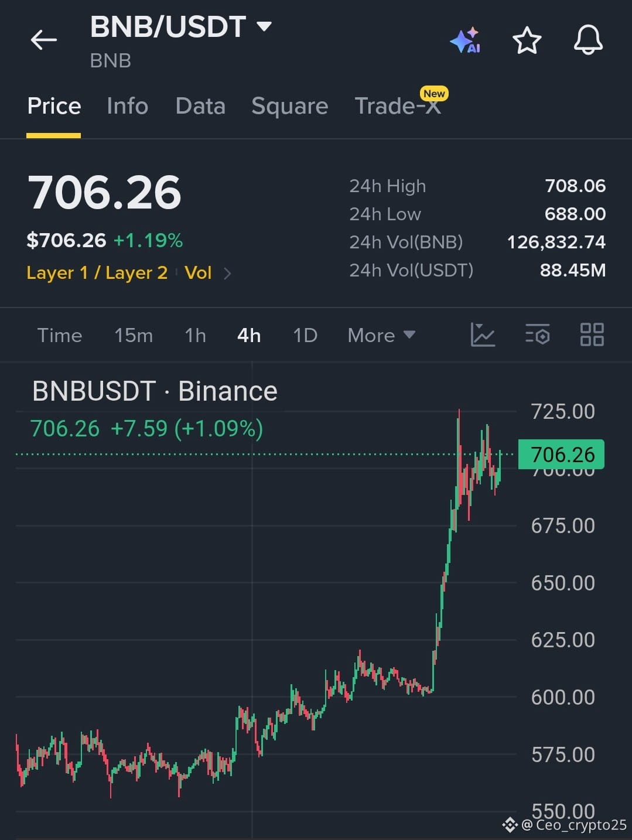Screen dimensions: 632x840
Task: Tap the large 706.26 current price
Action: (x=104, y=192)
